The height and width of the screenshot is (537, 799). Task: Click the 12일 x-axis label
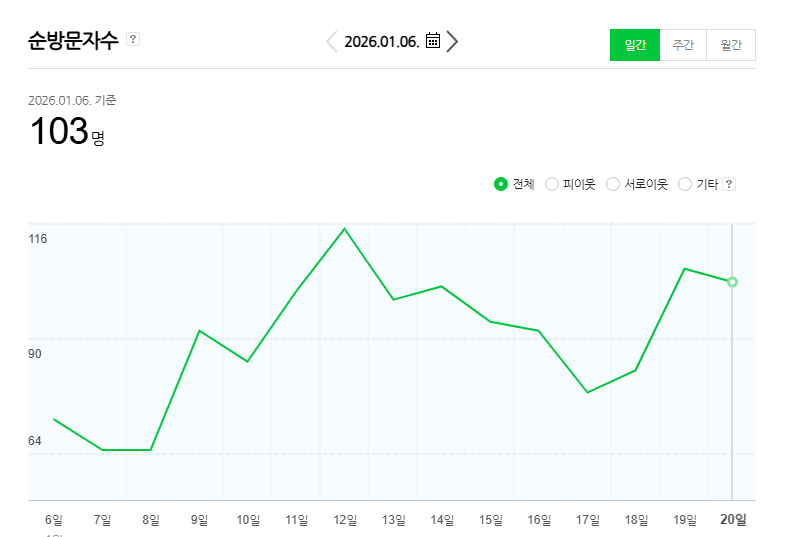point(345,519)
